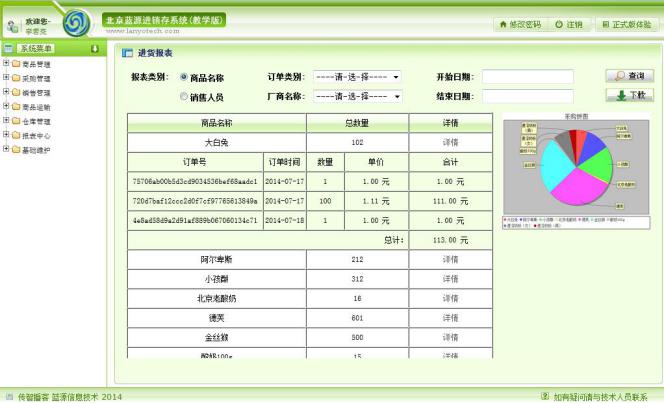664x403 pixels.
Task: Select the 商品名称 report type radio button
Action: (x=183, y=77)
